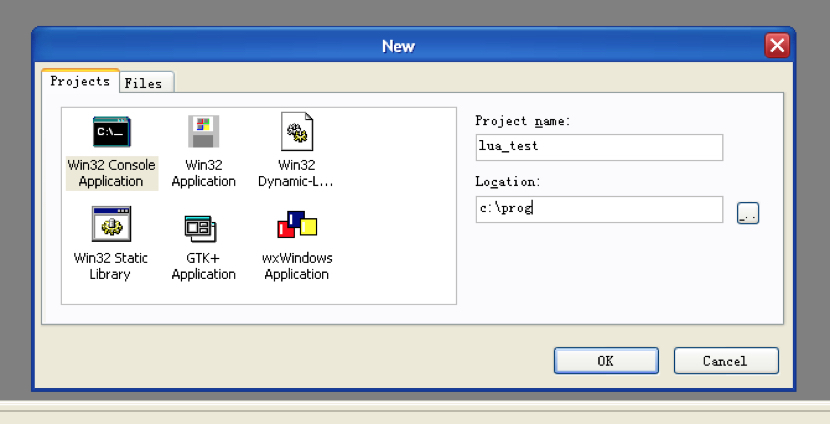This screenshot has width=830, height=424.
Task: Confirm the new project with OK
Action: point(606,361)
